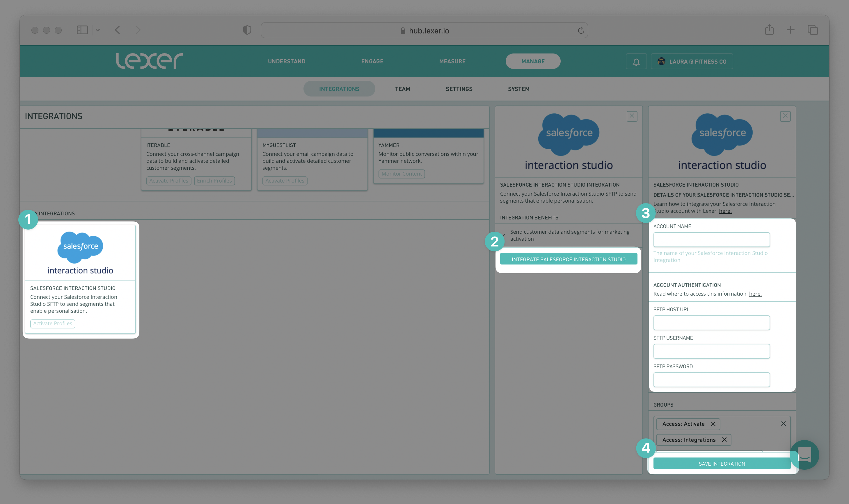849x504 pixels.
Task: Open a new tab with plus icon
Action: coord(791,30)
